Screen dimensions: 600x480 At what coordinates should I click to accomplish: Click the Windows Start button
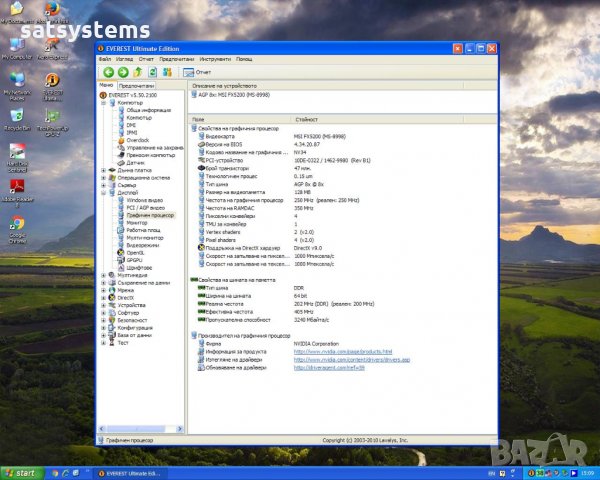[x=20, y=472]
